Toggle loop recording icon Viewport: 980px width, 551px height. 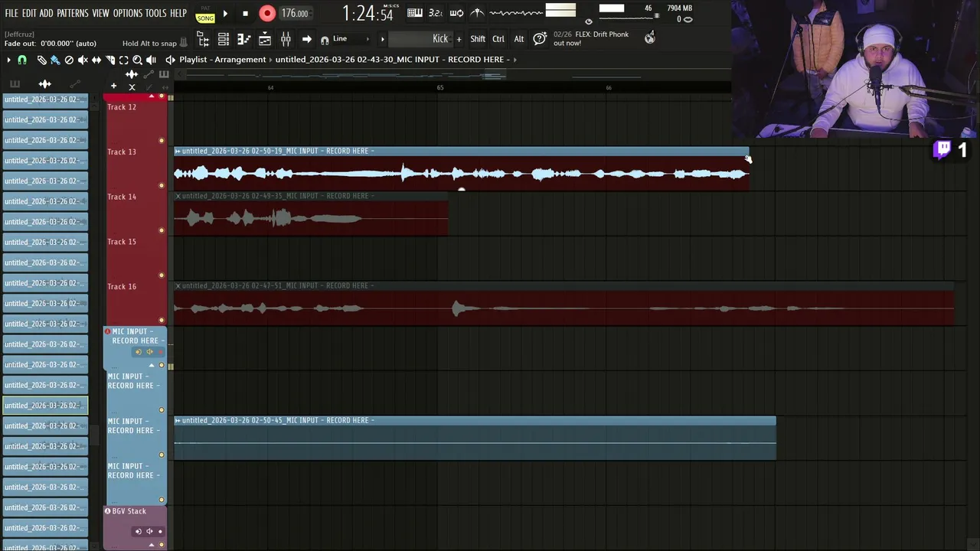(x=456, y=13)
